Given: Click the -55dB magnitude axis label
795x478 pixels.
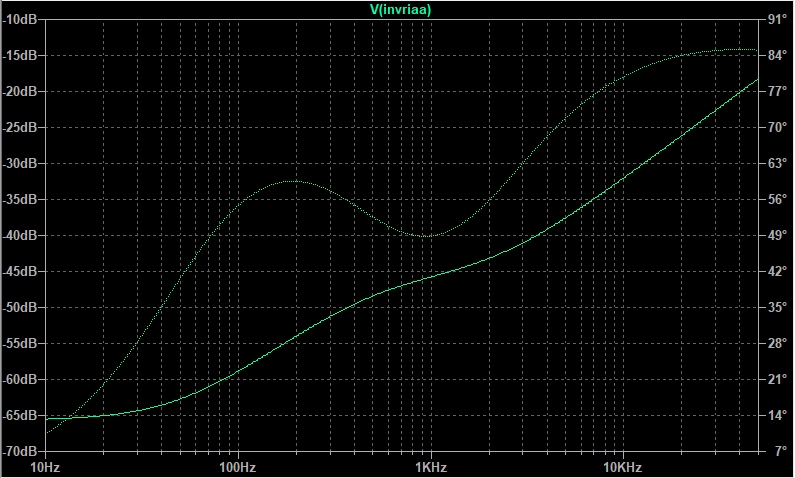Looking at the screenshot, I should click(20, 343).
